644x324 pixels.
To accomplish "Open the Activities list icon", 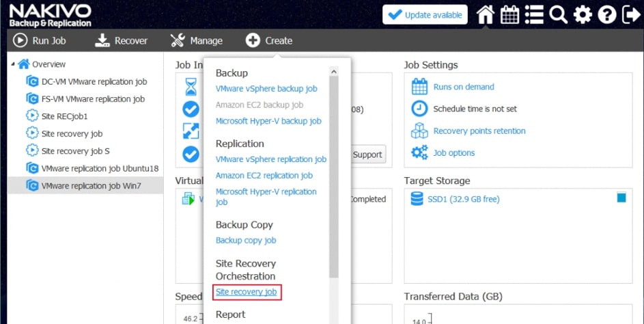I will pyautogui.click(x=534, y=14).
